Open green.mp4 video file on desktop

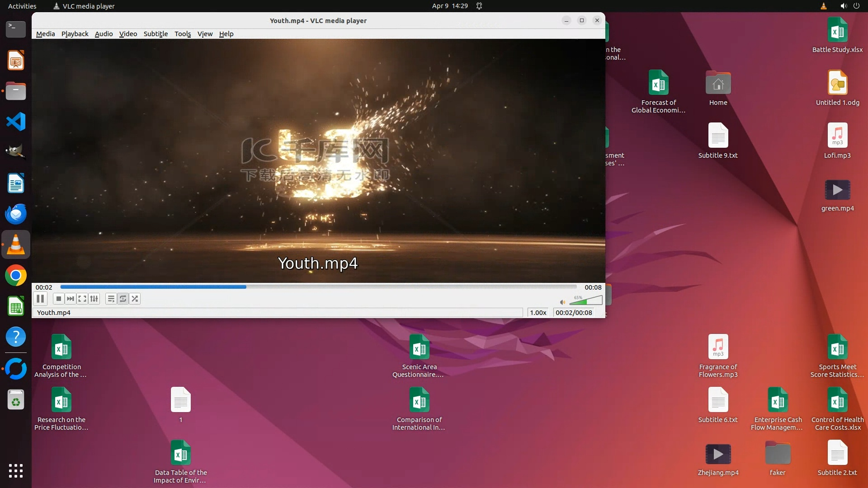pyautogui.click(x=837, y=190)
